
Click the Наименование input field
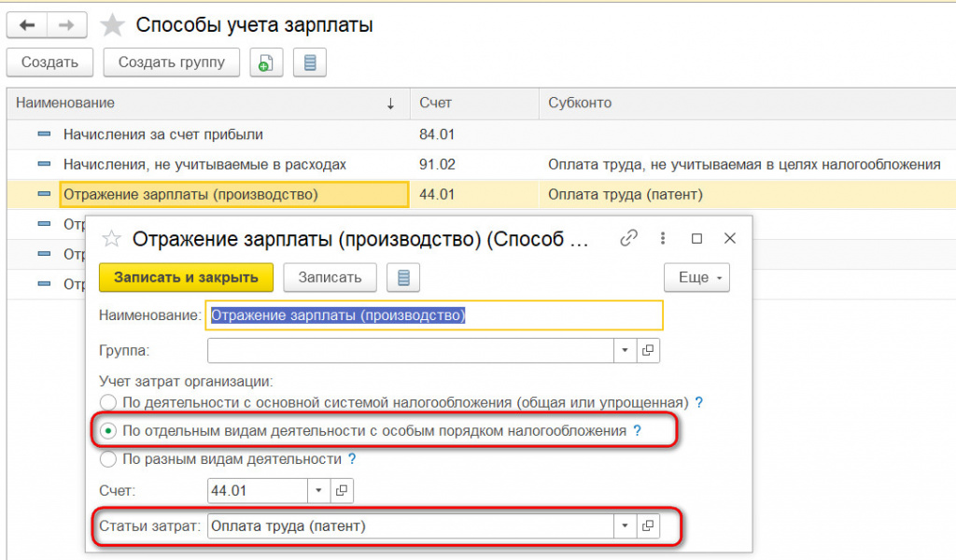click(434, 315)
